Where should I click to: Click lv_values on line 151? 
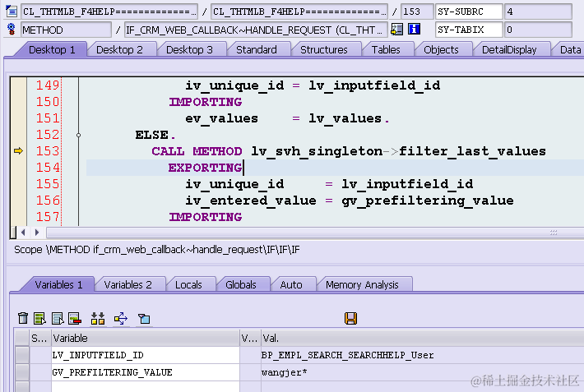click(x=345, y=118)
